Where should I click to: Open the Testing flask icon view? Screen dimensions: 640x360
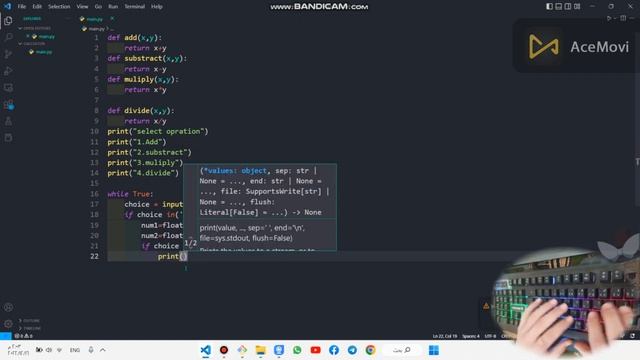8,121
